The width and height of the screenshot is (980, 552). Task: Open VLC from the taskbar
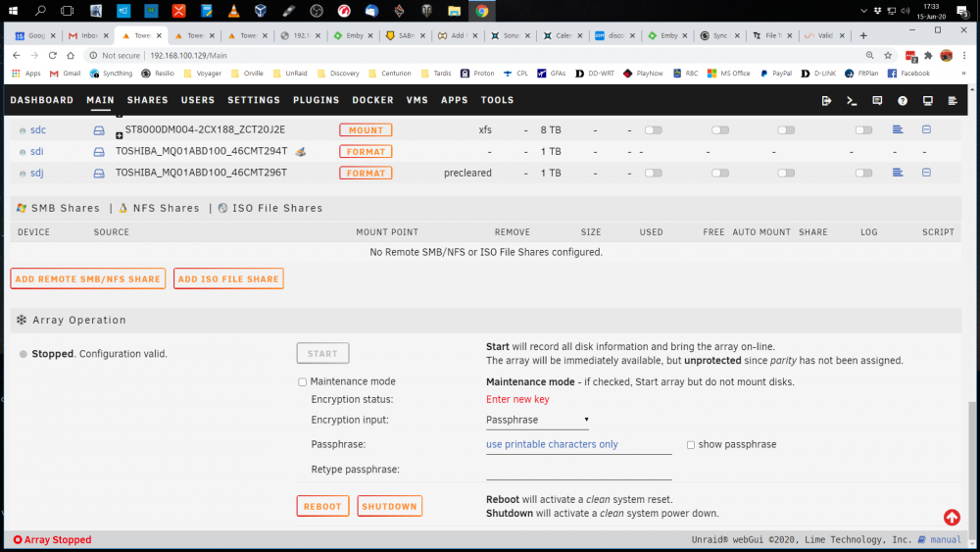click(234, 11)
